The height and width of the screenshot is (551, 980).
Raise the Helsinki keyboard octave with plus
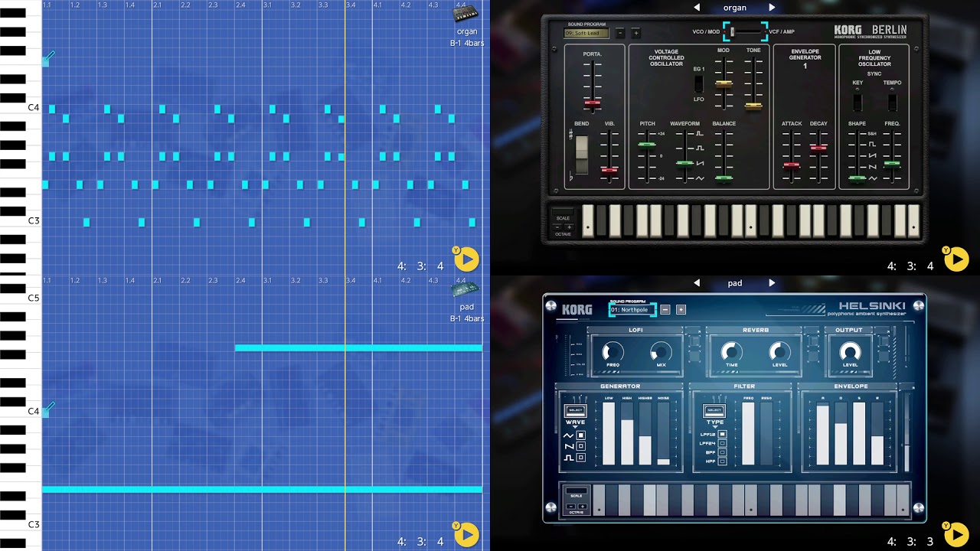(582, 507)
